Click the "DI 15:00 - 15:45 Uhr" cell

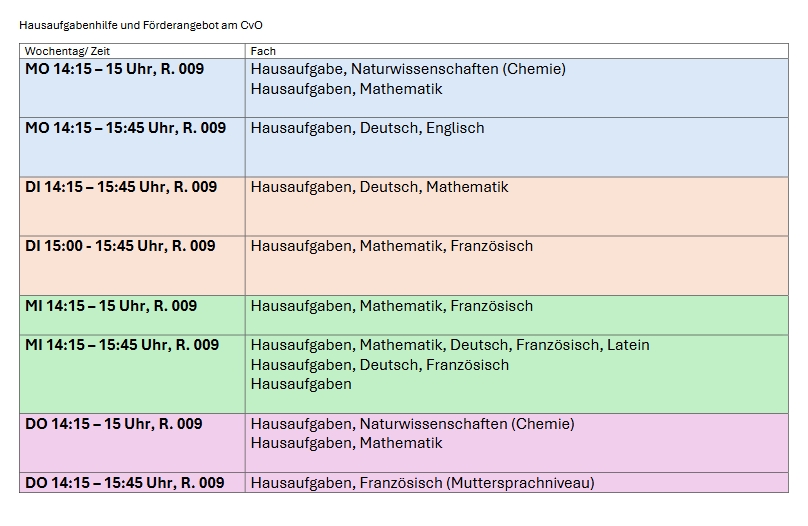coord(120,246)
